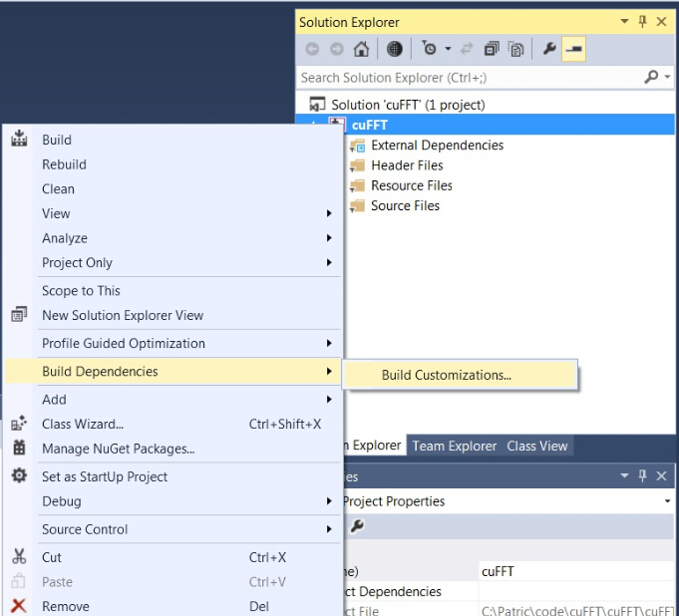Click the Source Files folder icon
Image resolution: width=679 pixels, height=616 pixels.
357,206
